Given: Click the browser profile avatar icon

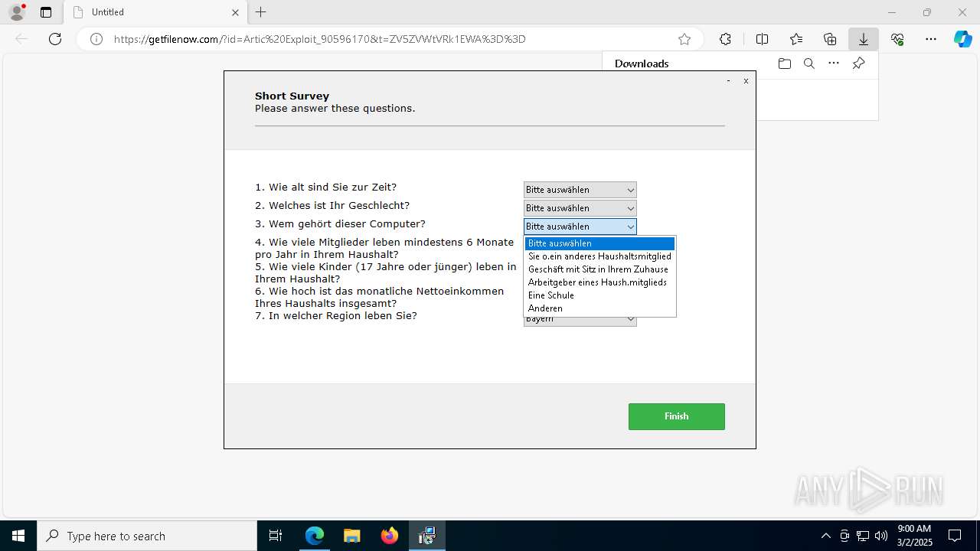Looking at the screenshot, I should [x=16, y=12].
